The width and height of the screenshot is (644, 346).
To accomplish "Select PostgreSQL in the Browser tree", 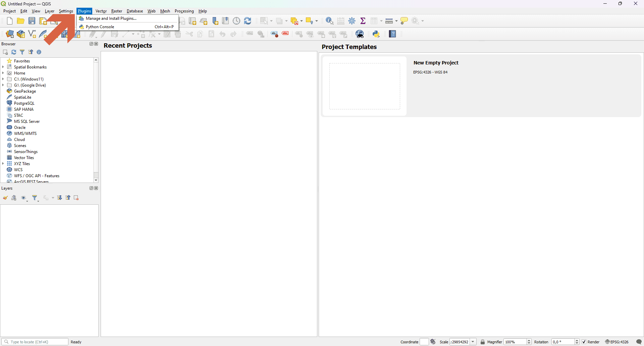I will tap(24, 103).
